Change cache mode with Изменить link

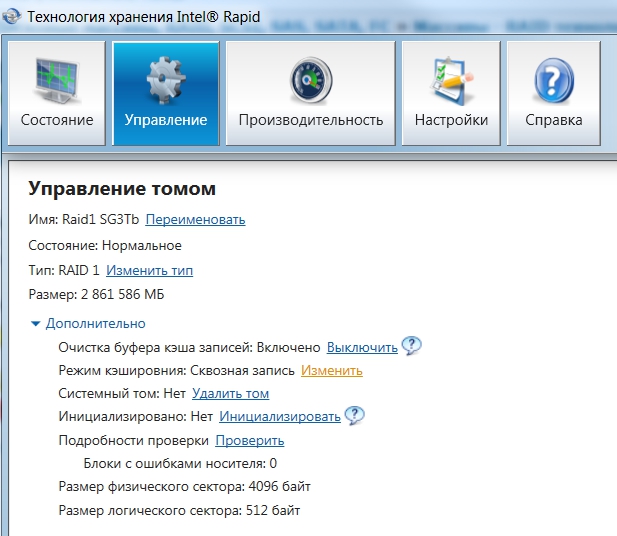point(331,370)
